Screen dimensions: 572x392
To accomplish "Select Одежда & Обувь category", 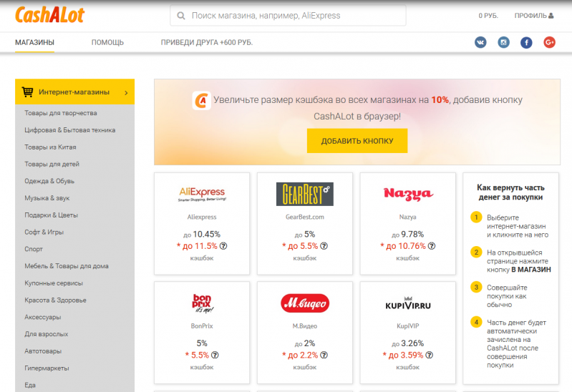I will [x=49, y=181].
